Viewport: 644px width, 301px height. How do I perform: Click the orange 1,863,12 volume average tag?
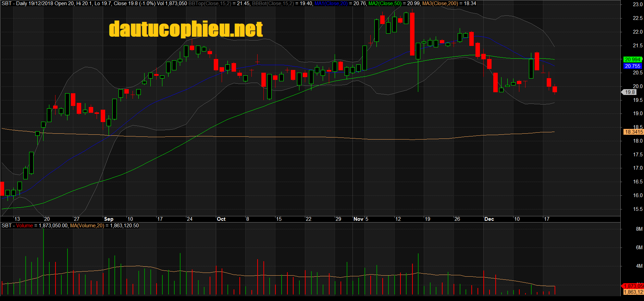633,292
